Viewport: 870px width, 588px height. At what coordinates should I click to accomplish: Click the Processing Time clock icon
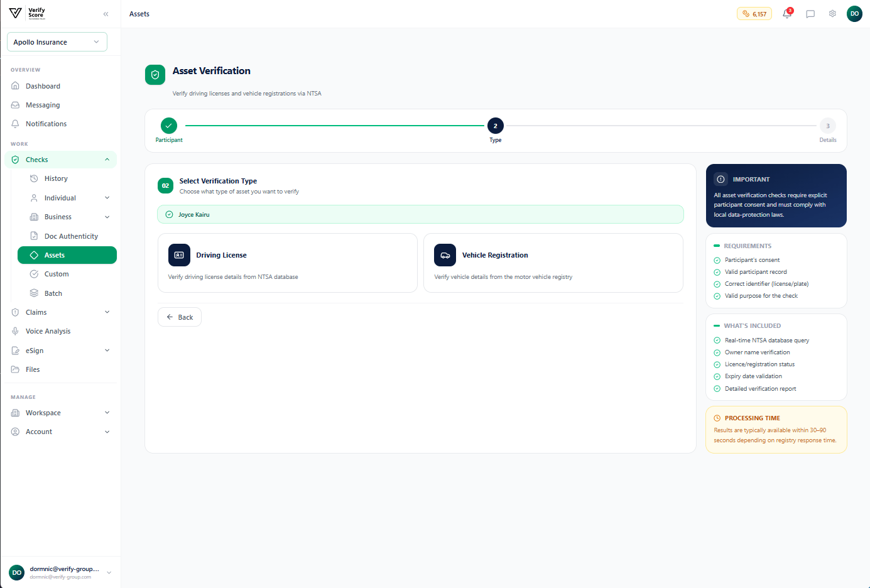click(x=717, y=418)
